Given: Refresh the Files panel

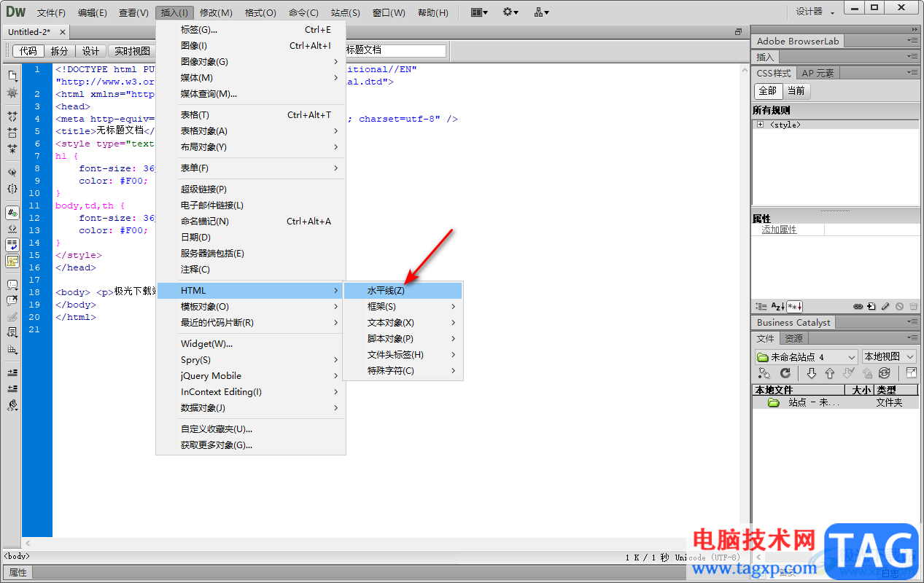Looking at the screenshot, I should click(x=785, y=373).
